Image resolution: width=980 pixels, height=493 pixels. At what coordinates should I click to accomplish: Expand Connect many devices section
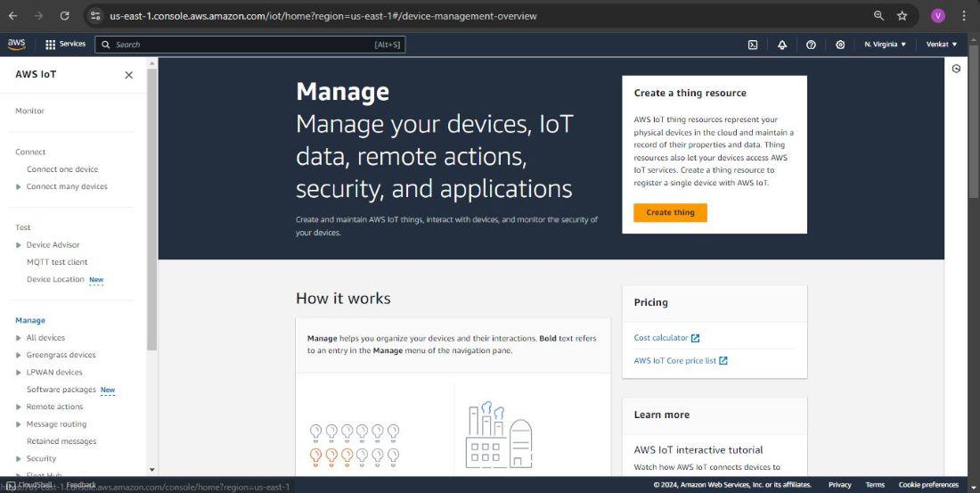click(x=19, y=187)
